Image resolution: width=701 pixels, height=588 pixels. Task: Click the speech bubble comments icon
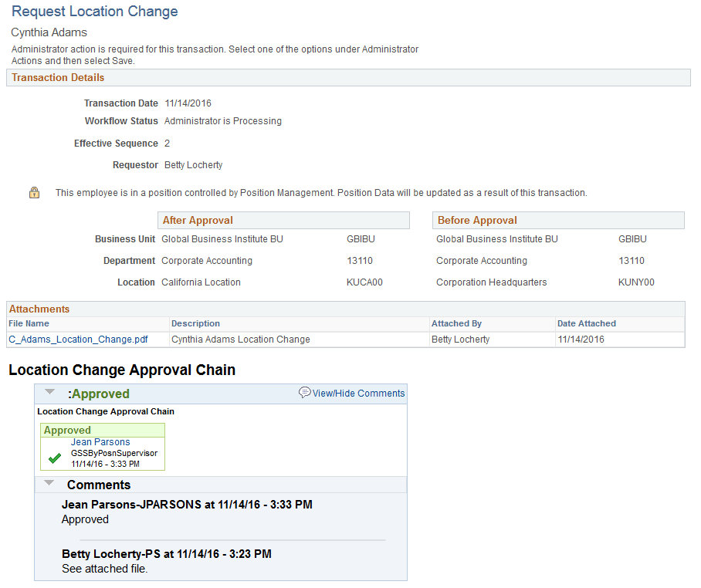304,393
